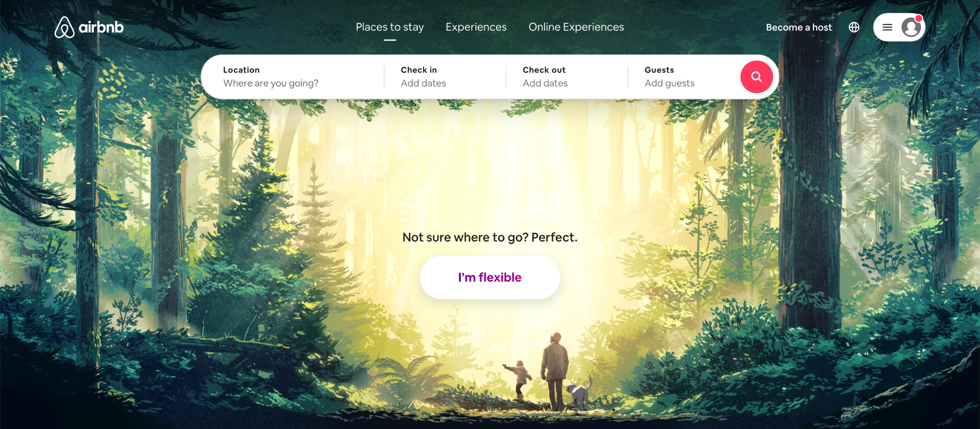Screen dimensions: 980x429
Task: Click the user profile avatar
Action: 911,27
